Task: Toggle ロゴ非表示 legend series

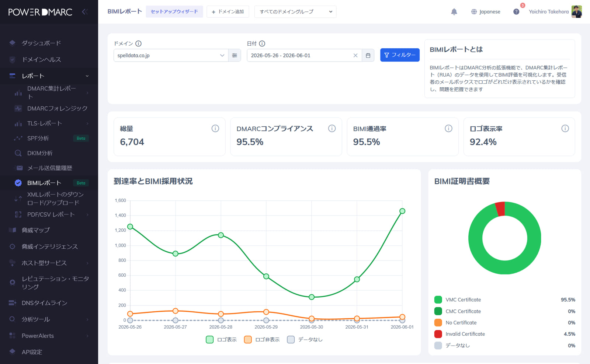Action: click(x=262, y=339)
